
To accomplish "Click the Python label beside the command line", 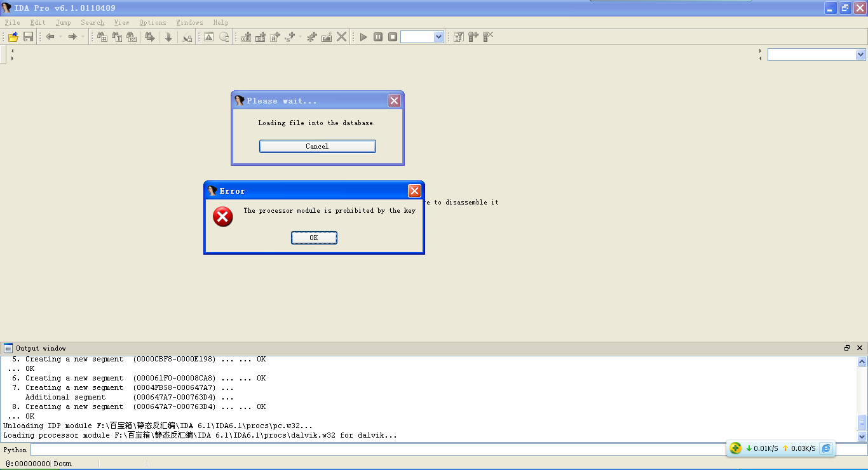I will 15,450.
